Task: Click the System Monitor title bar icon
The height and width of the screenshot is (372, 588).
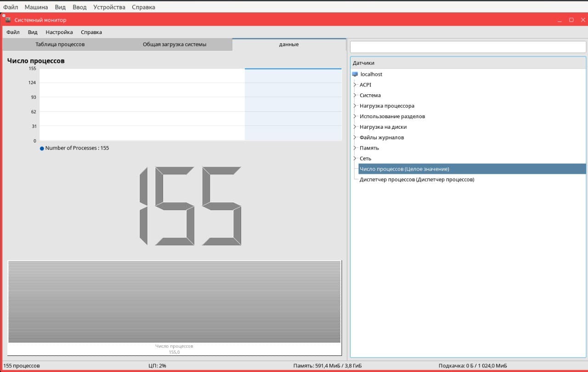Action: pos(8,20)
